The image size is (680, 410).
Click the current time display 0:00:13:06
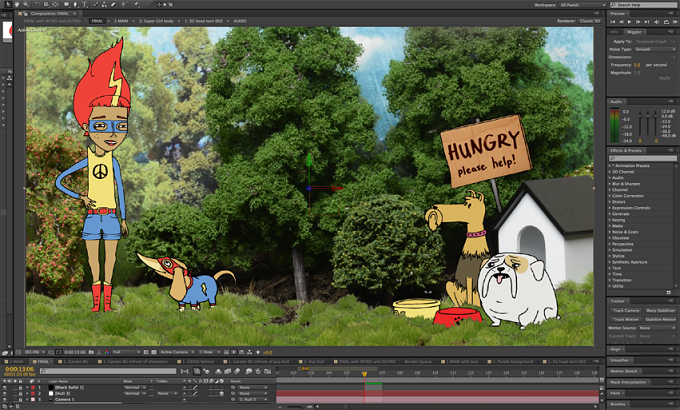click(19, 369)
